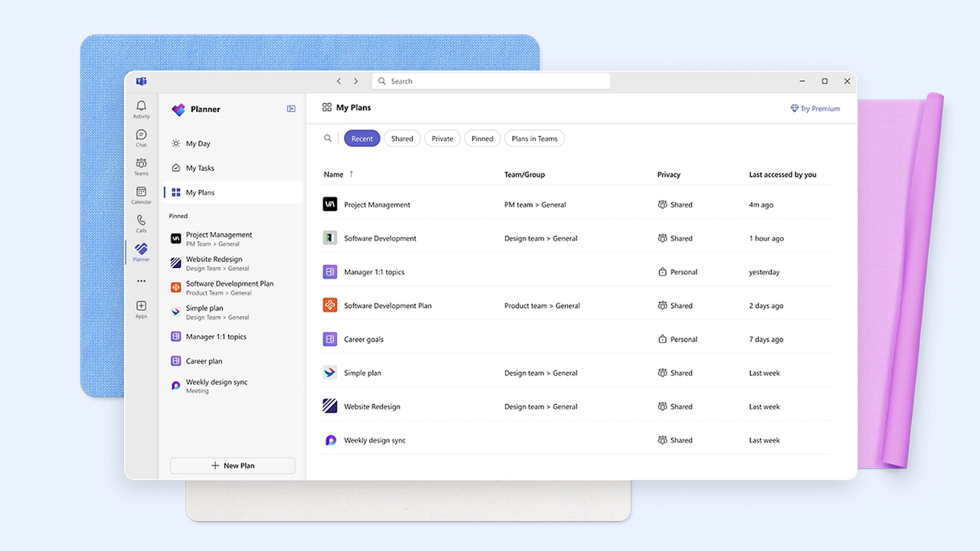Click the Planner logo in panel header
The width and height of the screenshot is (980, 551).
point(178,109)
